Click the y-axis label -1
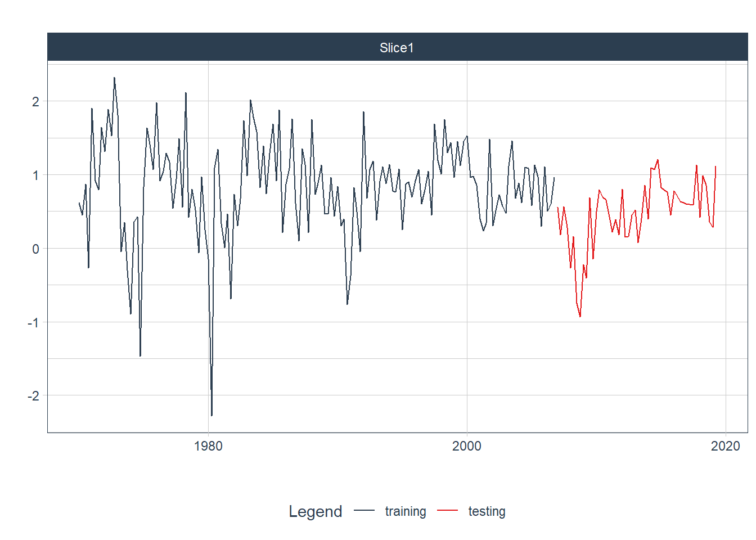Image resolution: width=756 pixels, height=540 pixels. [x=34, y=323]
